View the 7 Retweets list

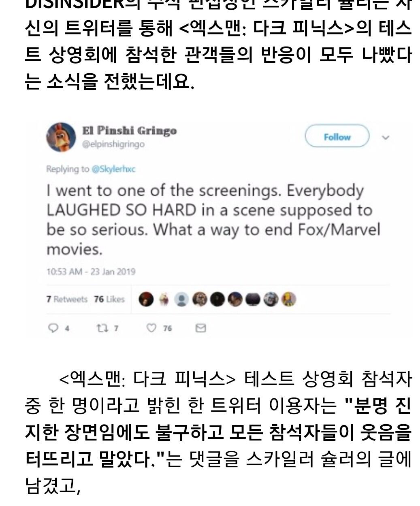[67, 300]
